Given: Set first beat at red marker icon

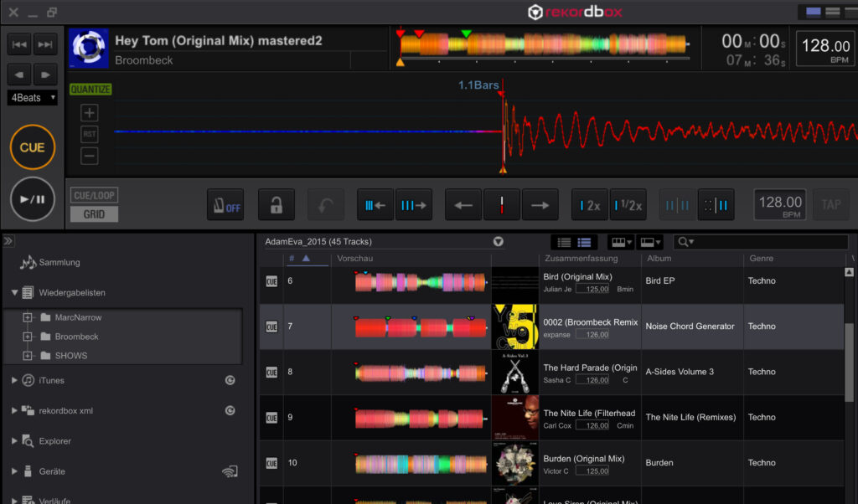Looking at the screenshot, I should click(502, 205).
